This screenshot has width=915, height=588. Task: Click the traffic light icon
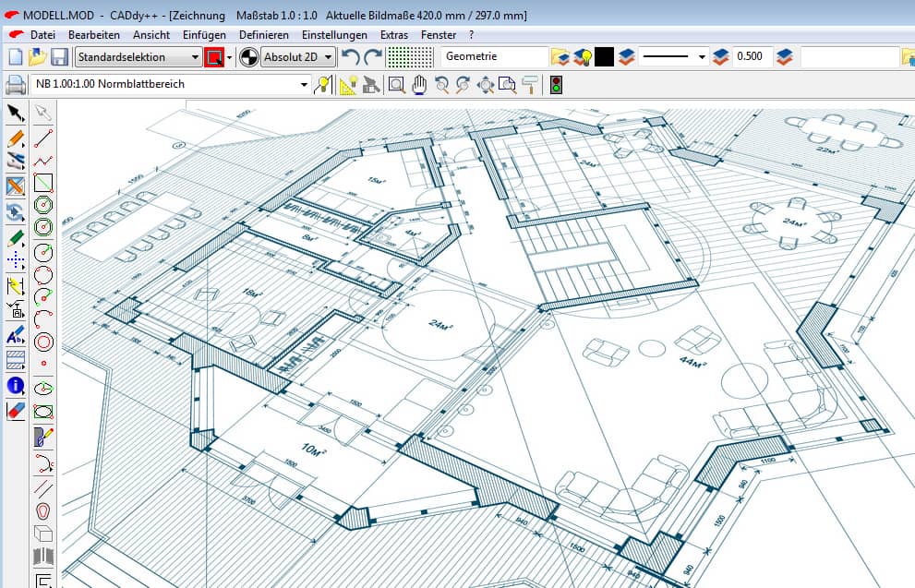tap(557, 85)
